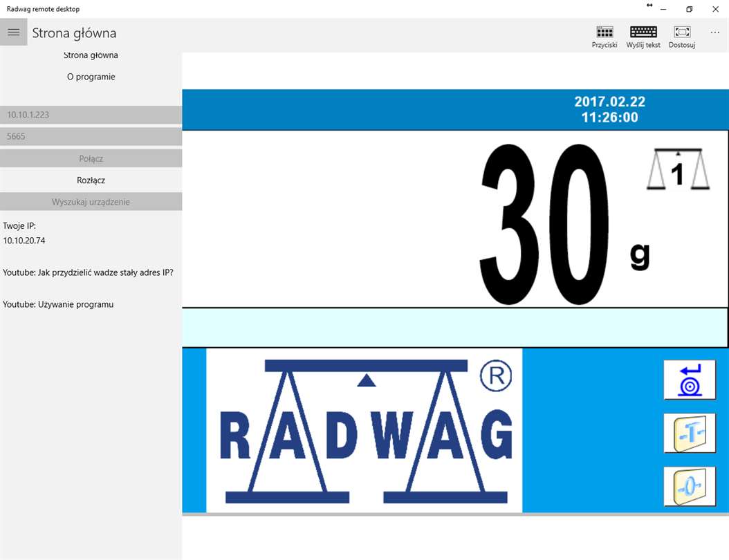Click the g unit label

point(640,256)
